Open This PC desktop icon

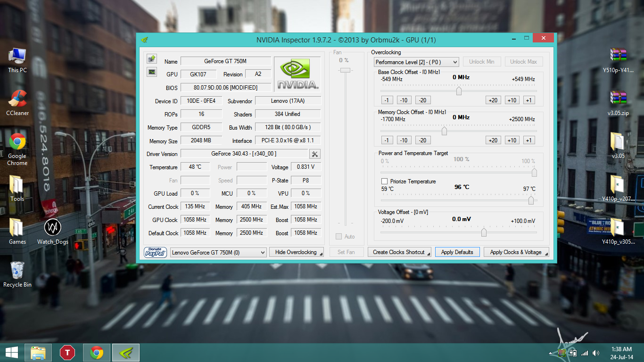17,61
